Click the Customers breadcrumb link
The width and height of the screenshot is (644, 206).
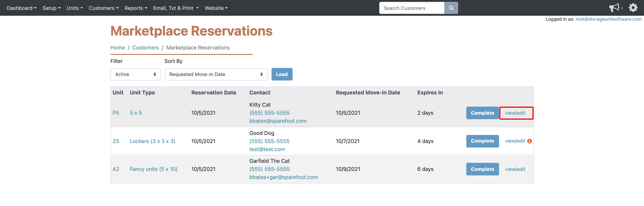(x=145, y=48)
